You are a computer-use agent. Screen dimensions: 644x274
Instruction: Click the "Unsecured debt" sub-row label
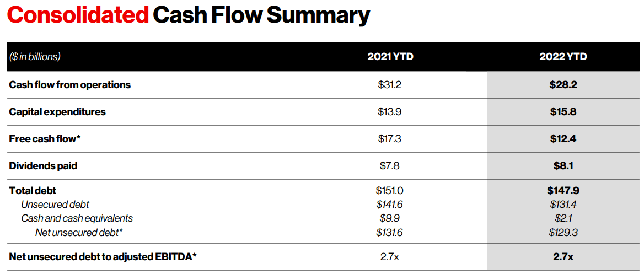click(x=55, y=205)
